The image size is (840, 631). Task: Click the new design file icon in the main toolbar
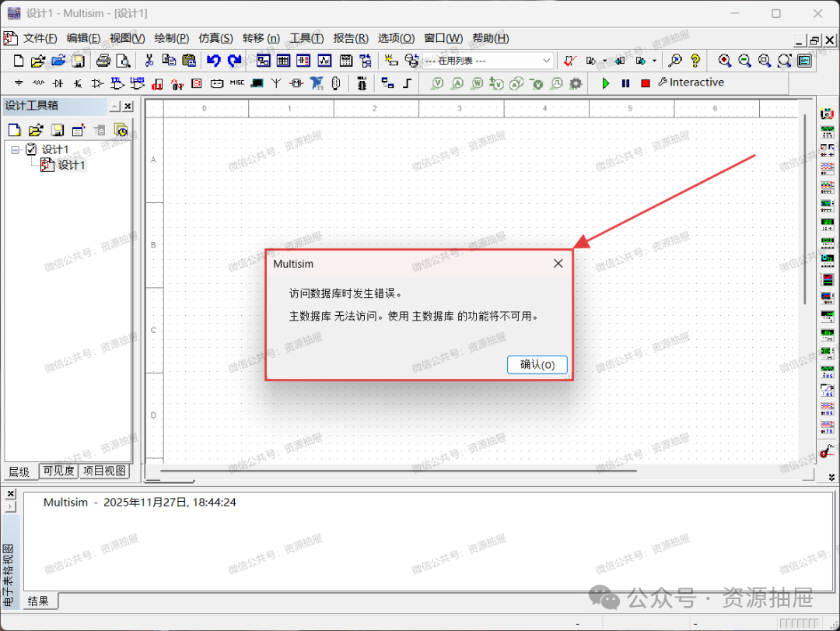click(18, 61)
